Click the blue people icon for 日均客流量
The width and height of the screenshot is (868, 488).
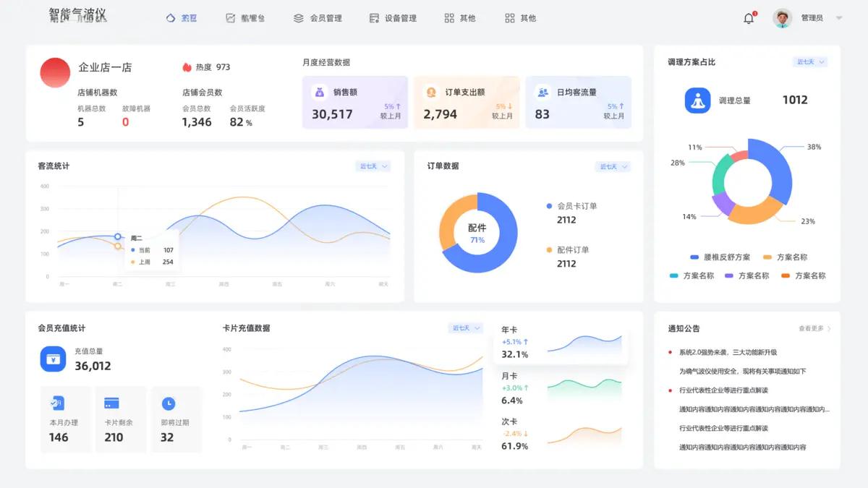pyautogui.click(x=542, y=92)
